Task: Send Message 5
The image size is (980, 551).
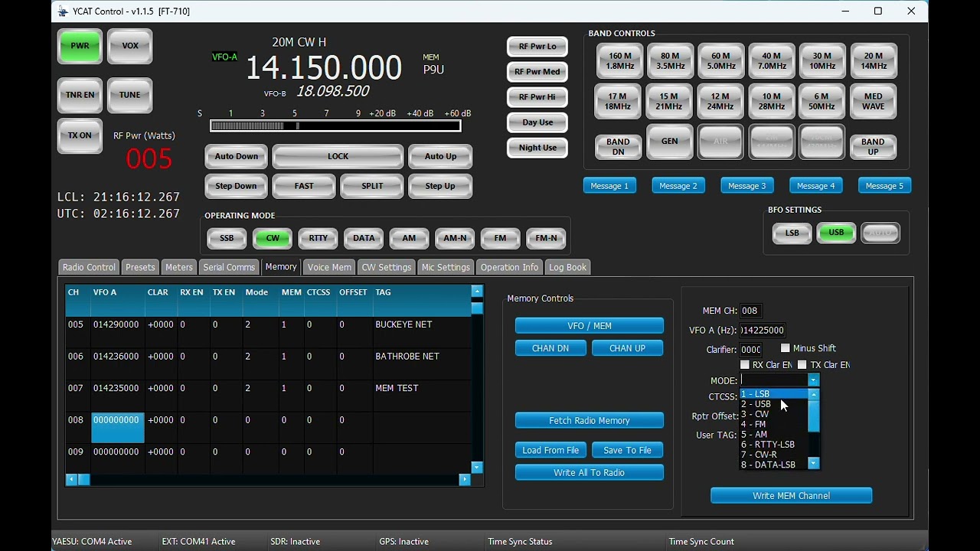Action: click(x=884, y=186)
